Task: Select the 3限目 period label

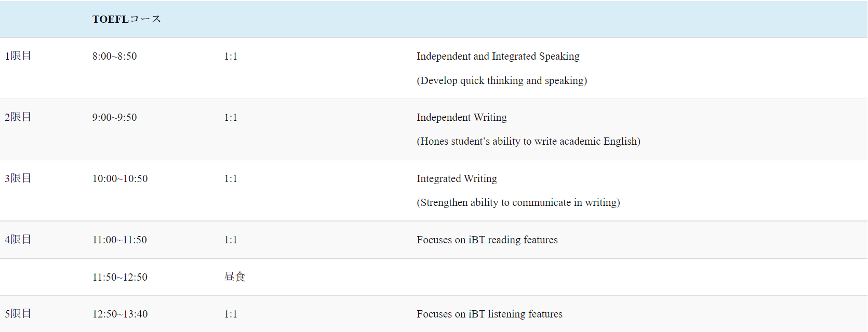Action: pyautogui.click(x=18, y=178)
